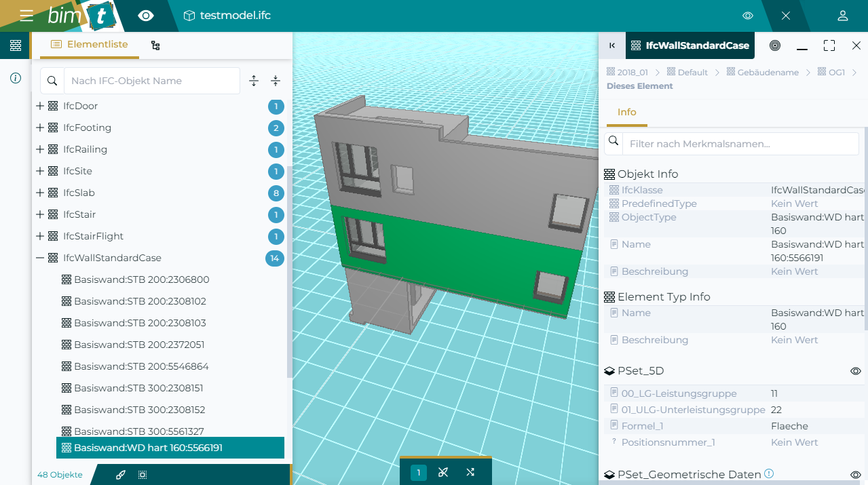
Task: Focus the 'Filter nach Merkmalsnamen' field
Action: (740, 144)
